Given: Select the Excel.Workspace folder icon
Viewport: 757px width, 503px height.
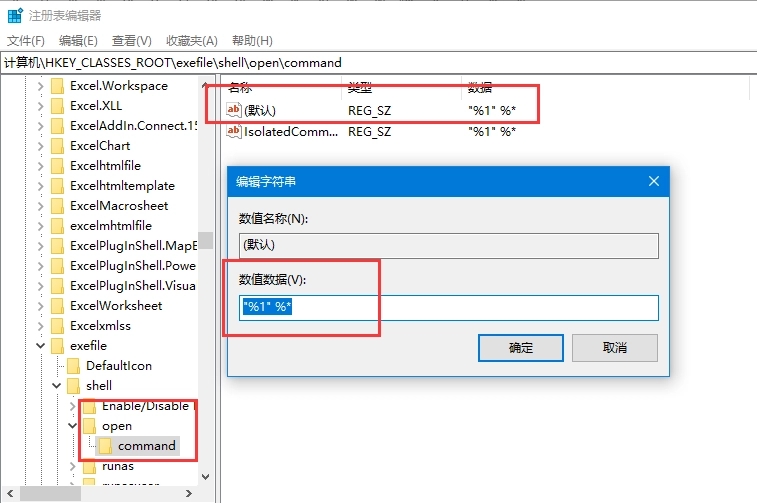Looking at the screenshot, I should point(57,86).
